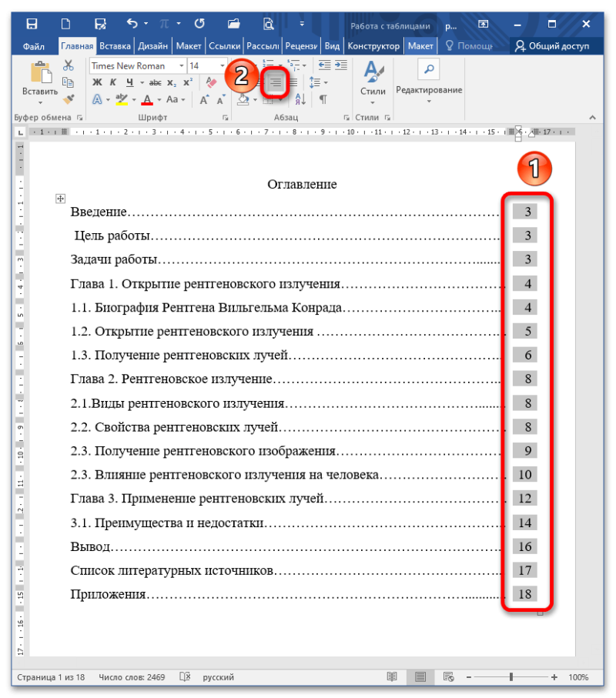Sort text A-Я icon

(300, 100)
